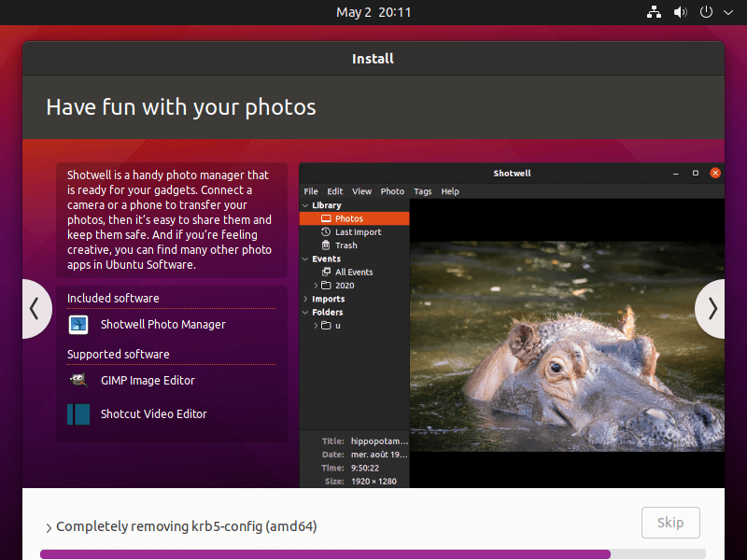Select Photos in the Library sidebar
Viewport: 747px width, 560px height.
[x=355, y=218]
